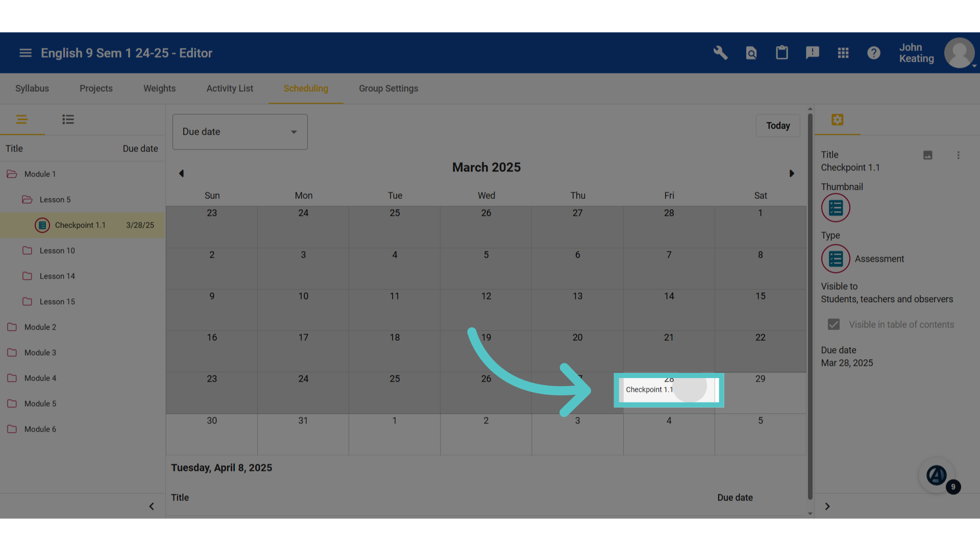
Task: Toggle Visible in table of contents checkbox
Action: (x=834, y=324)
